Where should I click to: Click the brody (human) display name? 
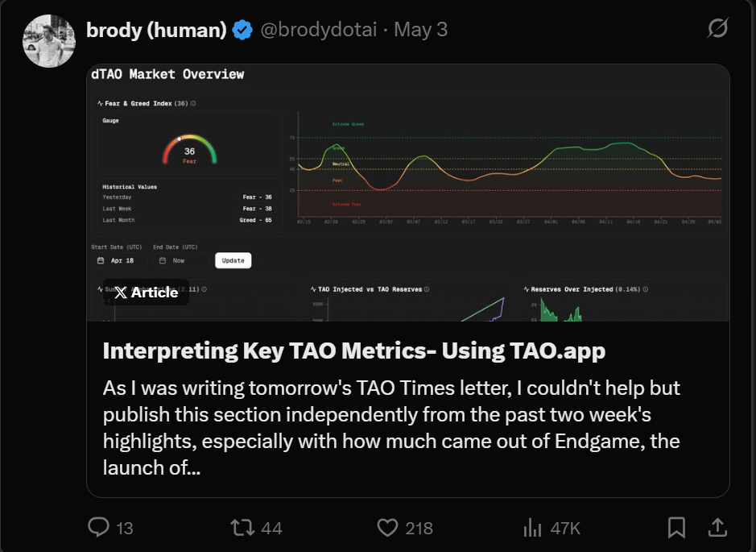click(x=156, y=31)
